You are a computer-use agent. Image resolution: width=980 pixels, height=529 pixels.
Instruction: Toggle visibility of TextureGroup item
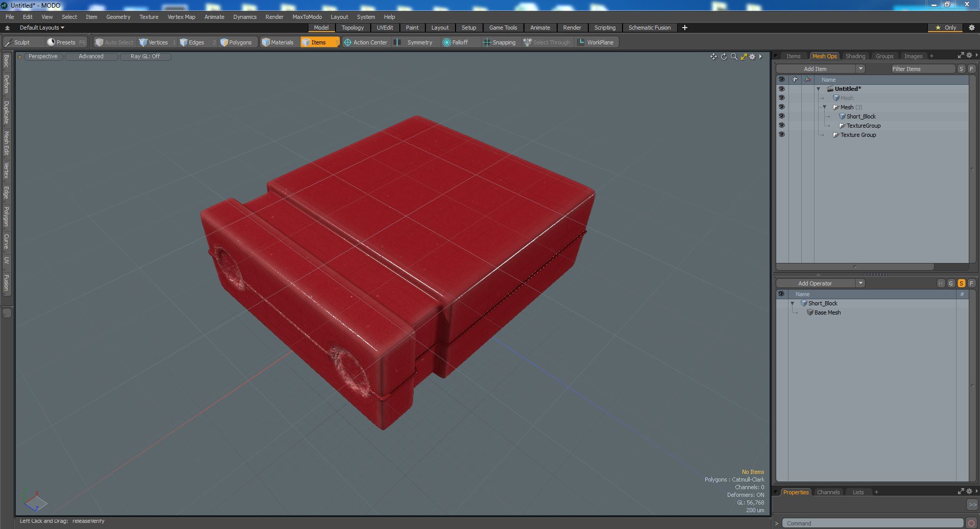click(x=781, y=126)
